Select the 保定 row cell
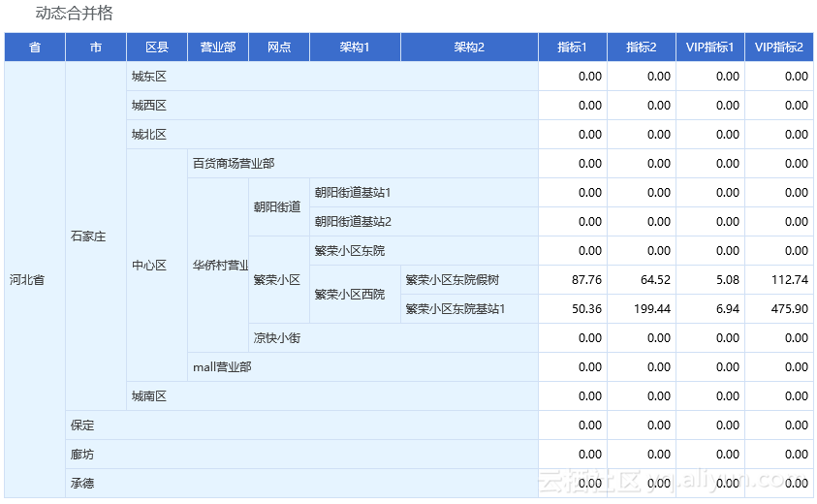The width and height of the screenshot is (817, 504). 301,425
